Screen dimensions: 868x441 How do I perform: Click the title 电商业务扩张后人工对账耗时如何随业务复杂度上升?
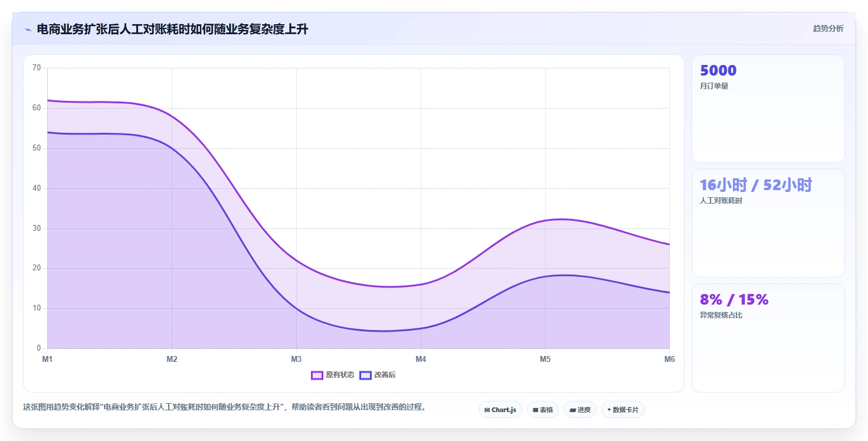[172, 29]
